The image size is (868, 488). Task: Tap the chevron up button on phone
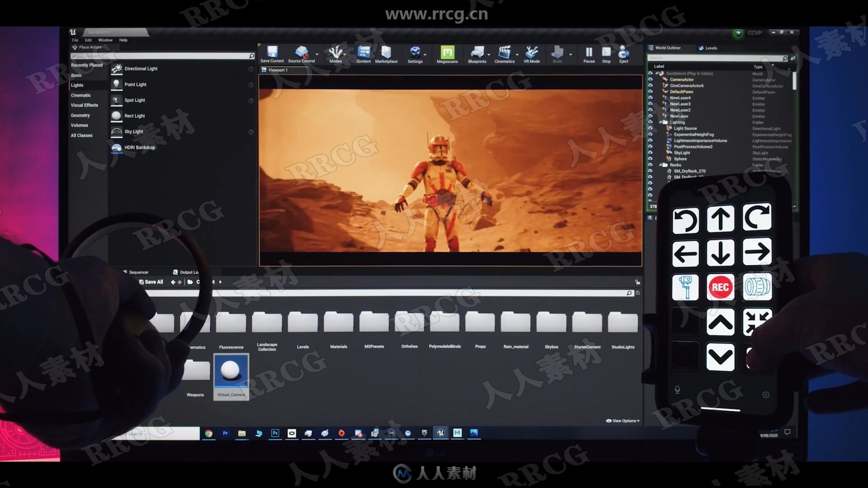click(x=720, y=322)
